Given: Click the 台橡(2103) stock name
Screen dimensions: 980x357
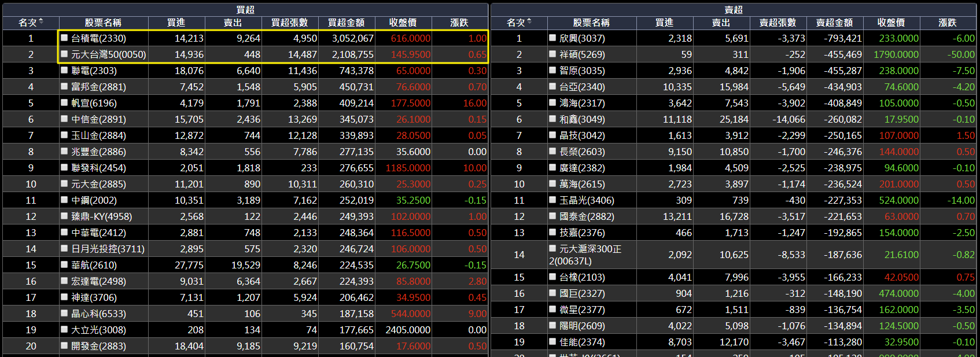Looking at the screenshot, I should tap(582, 277).
